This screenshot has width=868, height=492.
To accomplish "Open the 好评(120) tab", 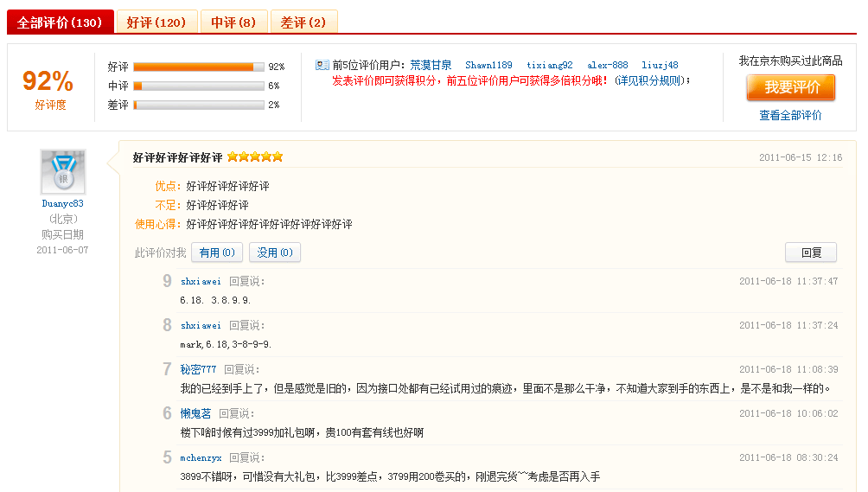I will coord(156,22).
